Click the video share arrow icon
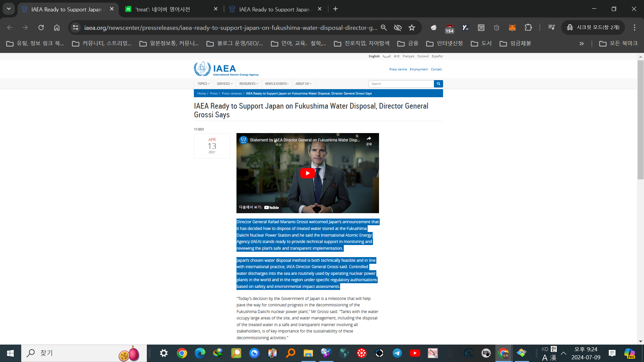 coord(369,139)
